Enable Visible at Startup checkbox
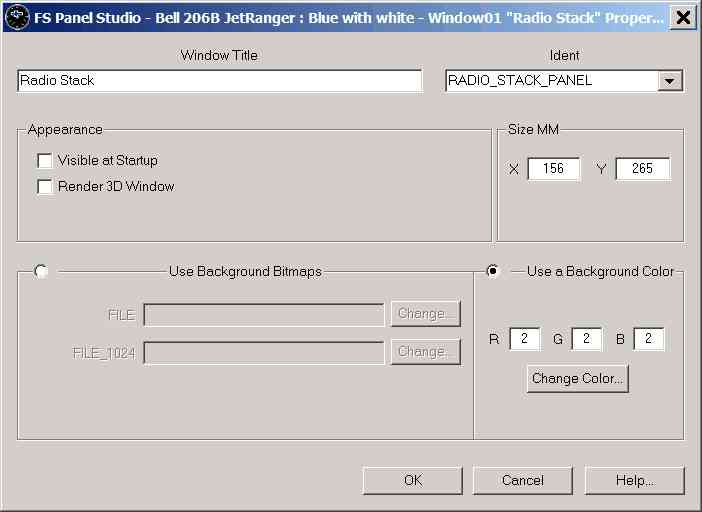The height and width of the screenshot is (512, 702). [45, 160]
